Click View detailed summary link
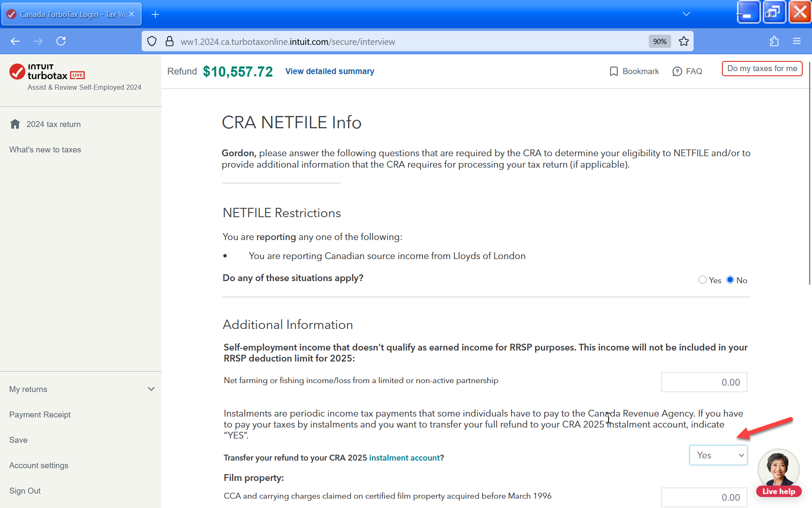This screenshot has width=812, height=508. (329, 71)
